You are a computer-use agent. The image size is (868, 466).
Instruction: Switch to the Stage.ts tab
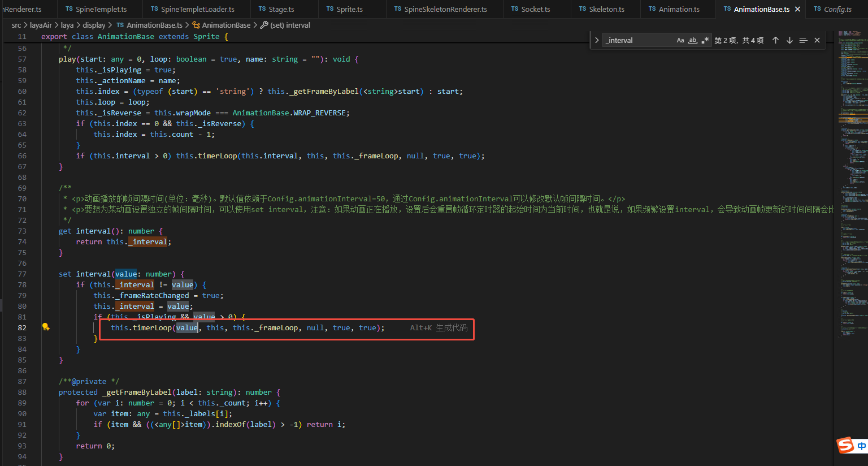click(281, 9)
